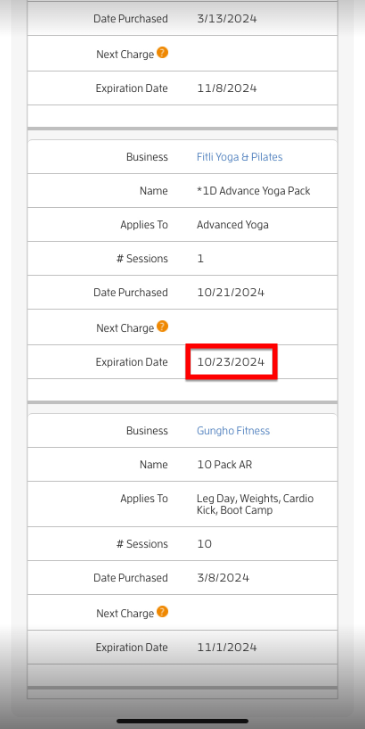Click the "Advanced Yoga" applies-to value
Viewport: 365px width, 729px height.
232,225
